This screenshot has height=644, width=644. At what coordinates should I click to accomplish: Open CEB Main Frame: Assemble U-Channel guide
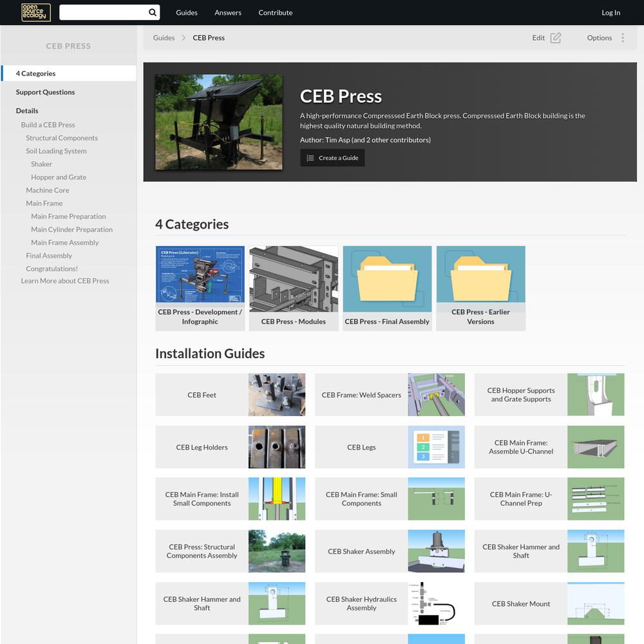tap(549, 448)
